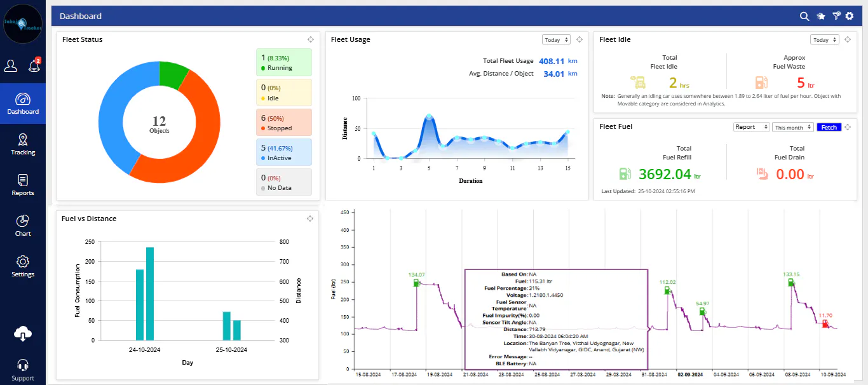Select the Stopped status card
This screenshot has width=868, height=385.
(x=284, y=122)
